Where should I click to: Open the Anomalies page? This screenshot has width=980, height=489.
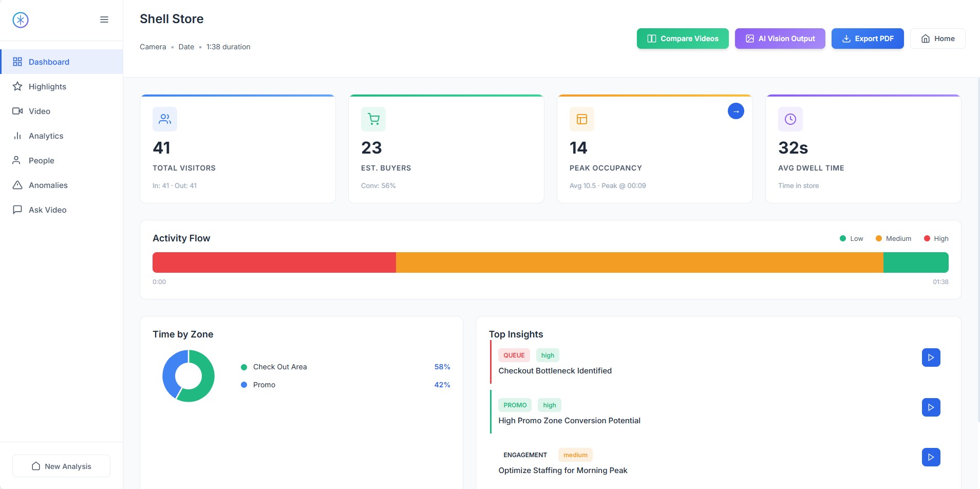tap(48, 185)
